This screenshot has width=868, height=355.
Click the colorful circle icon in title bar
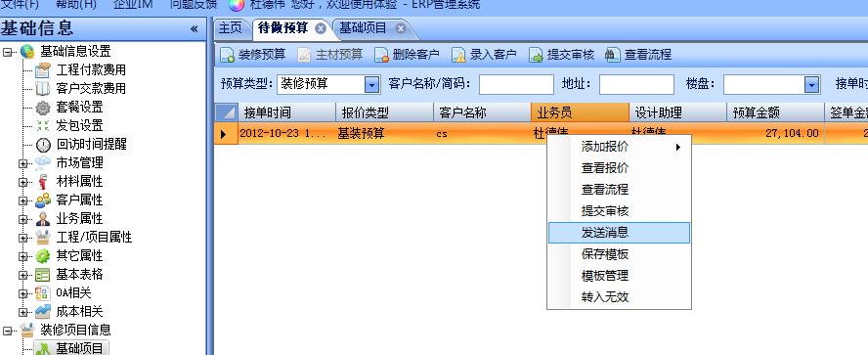click(x=236, y=5)
